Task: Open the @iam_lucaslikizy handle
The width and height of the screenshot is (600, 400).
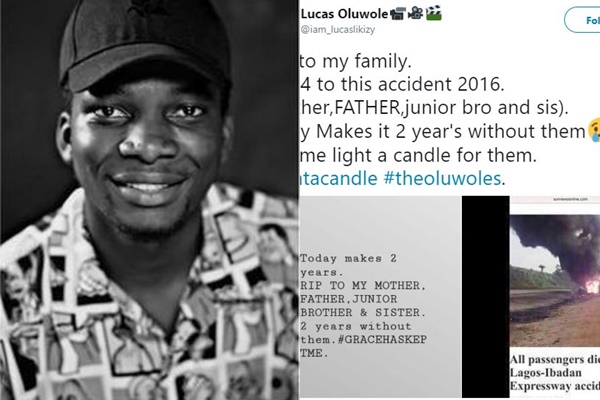Action: (x=338, y=29)
